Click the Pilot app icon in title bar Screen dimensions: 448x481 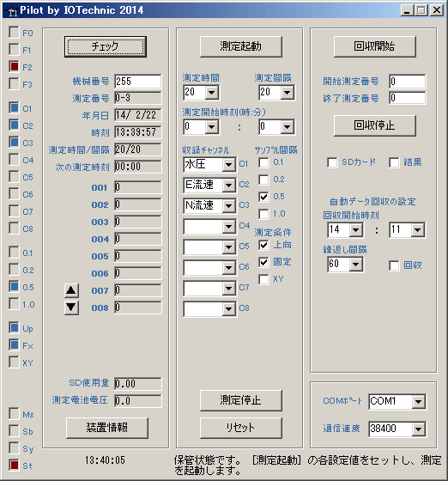[12, 11]
